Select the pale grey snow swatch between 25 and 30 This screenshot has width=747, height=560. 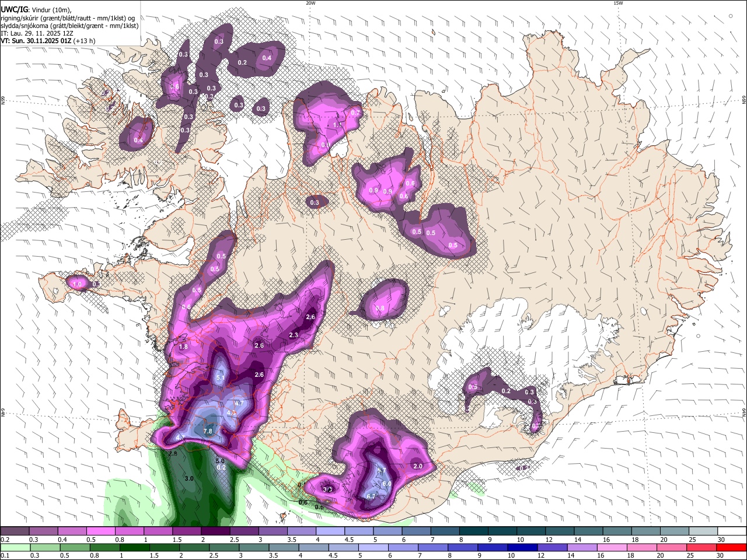[704, 531]
